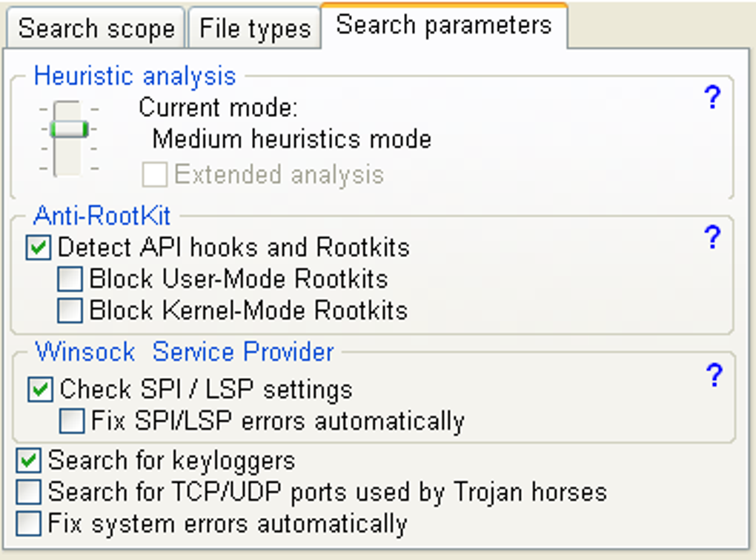Open help for Anti-RootKit section

click(712, 237)
